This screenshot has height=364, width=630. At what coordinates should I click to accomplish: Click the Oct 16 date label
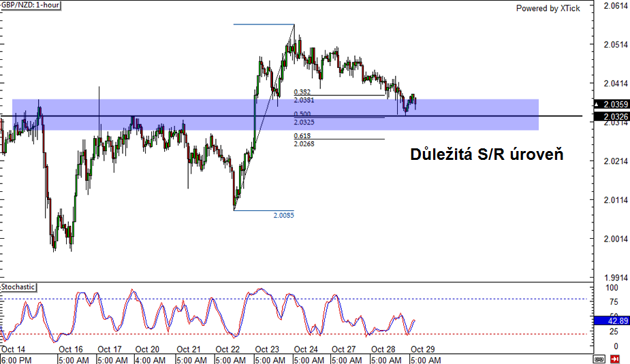pos(71,349)
